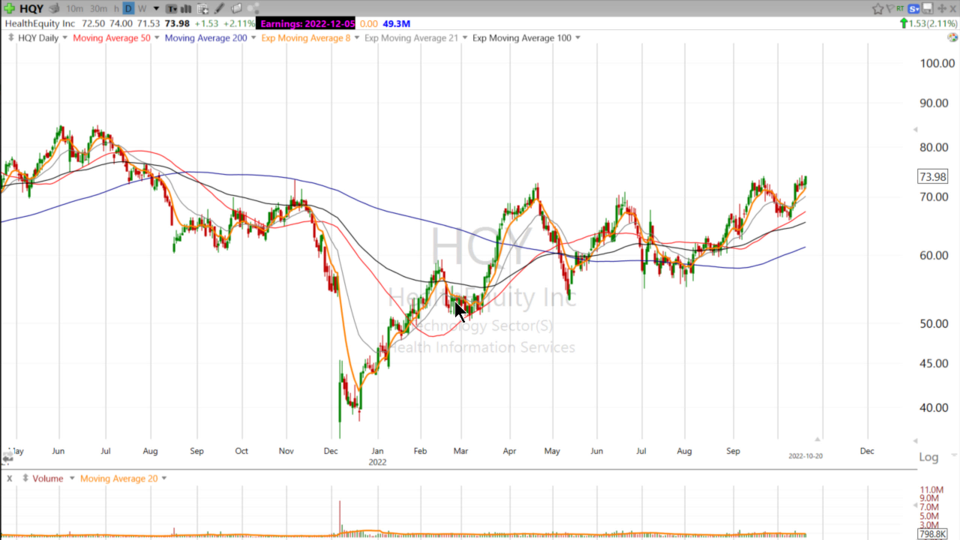The width and height of the screenshot is (960, 540).
Task: Click the Moving Average 50 label
Action: (111, 38)
